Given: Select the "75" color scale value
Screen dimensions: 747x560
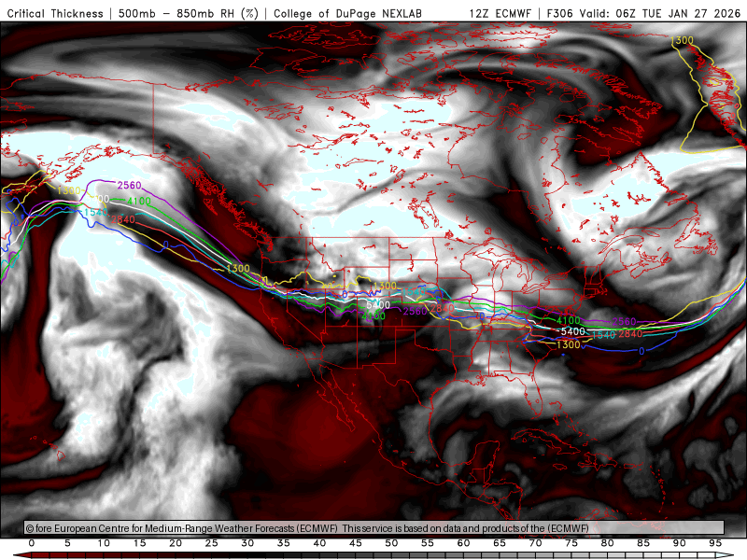Looking at the screenshot, I should pos(571,543).
